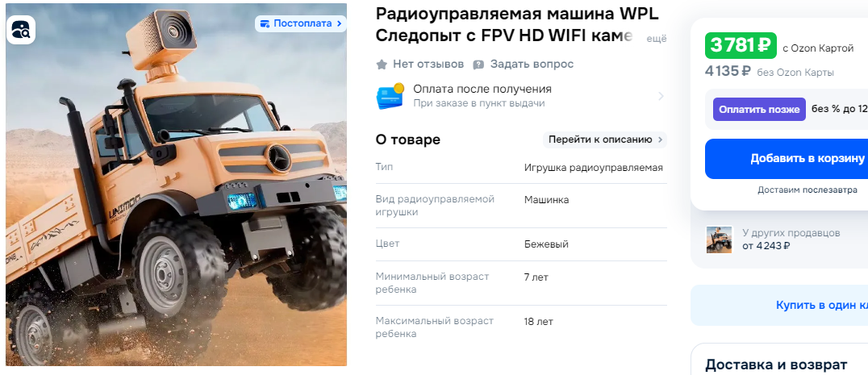The height and width of the screenshot is (375, 868).
Task: Choose Оплатить позже option
Action: coord(759,110)
